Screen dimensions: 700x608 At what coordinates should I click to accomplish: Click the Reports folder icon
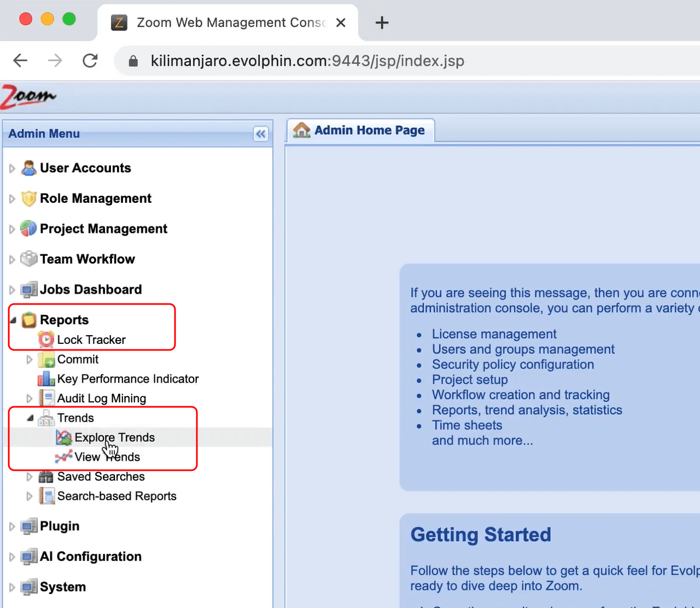coord(29,320)
